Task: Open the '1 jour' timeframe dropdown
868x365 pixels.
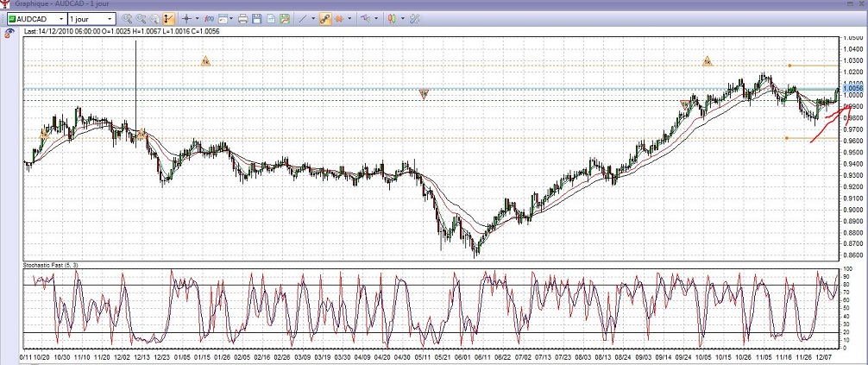Action: (91, 18)
